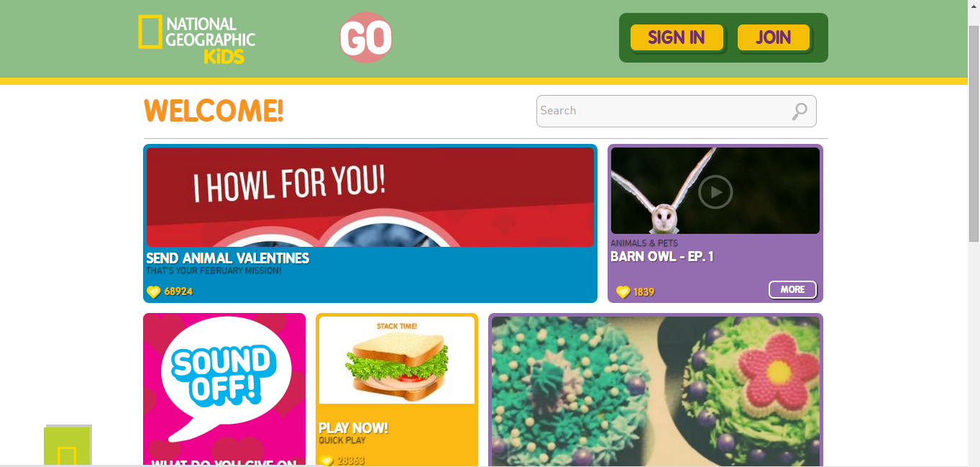Viewport: 980px width, 467px height.
Task: Focus the Search input field
Action: pos(676,111)
